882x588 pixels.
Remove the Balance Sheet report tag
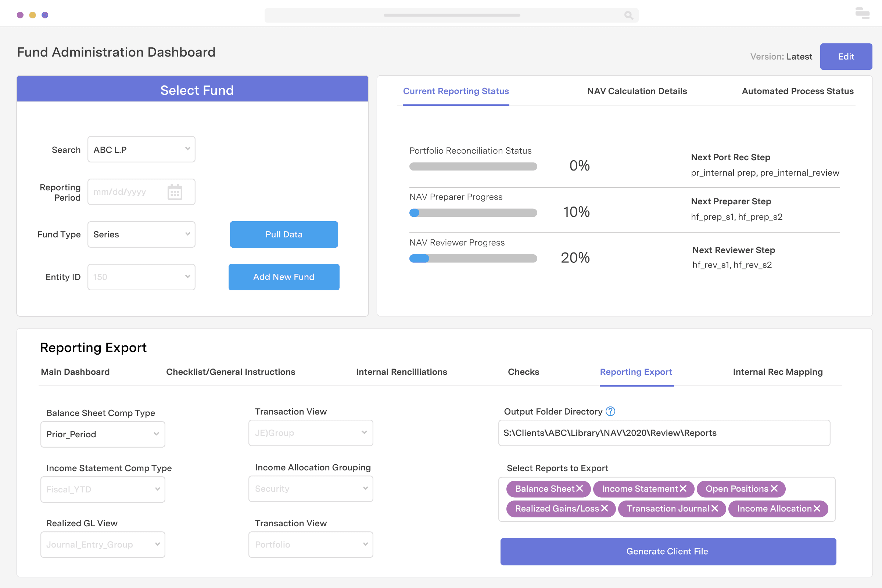click(581, 489)
